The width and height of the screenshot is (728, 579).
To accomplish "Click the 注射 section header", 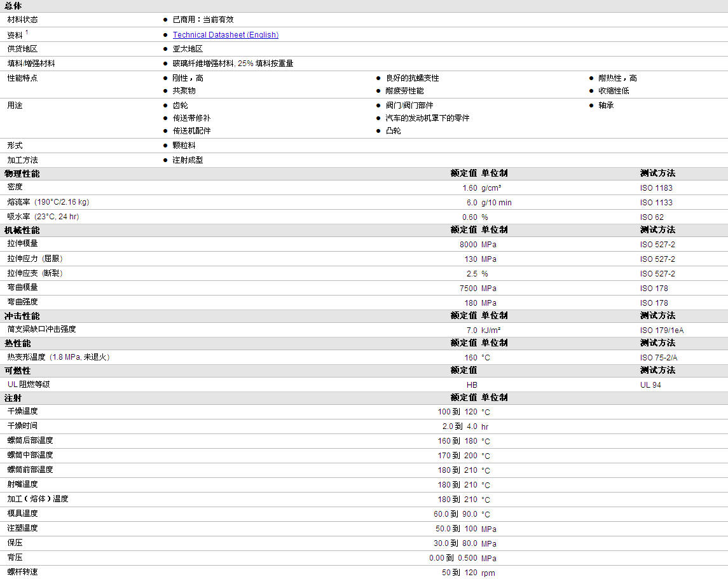I will (13, 398).
